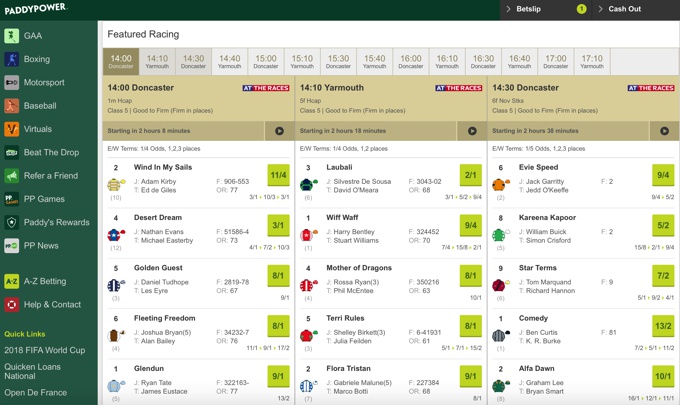Switch to the 15:00 Doncaster tab

[x=266, y=61]
